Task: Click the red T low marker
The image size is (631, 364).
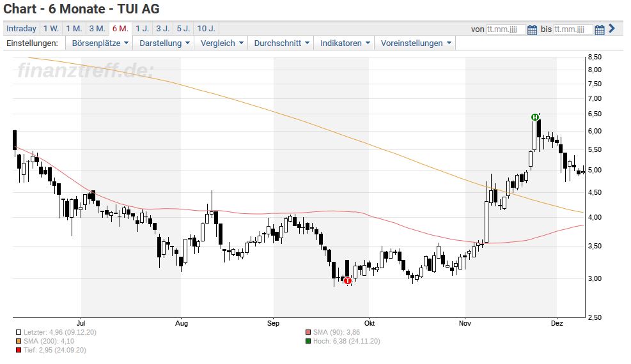Action: point(348,281)
